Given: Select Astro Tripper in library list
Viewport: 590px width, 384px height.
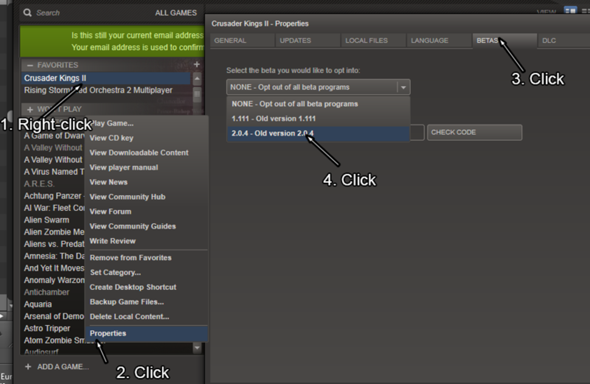Looking at the screenshot, I should [47, 328].
